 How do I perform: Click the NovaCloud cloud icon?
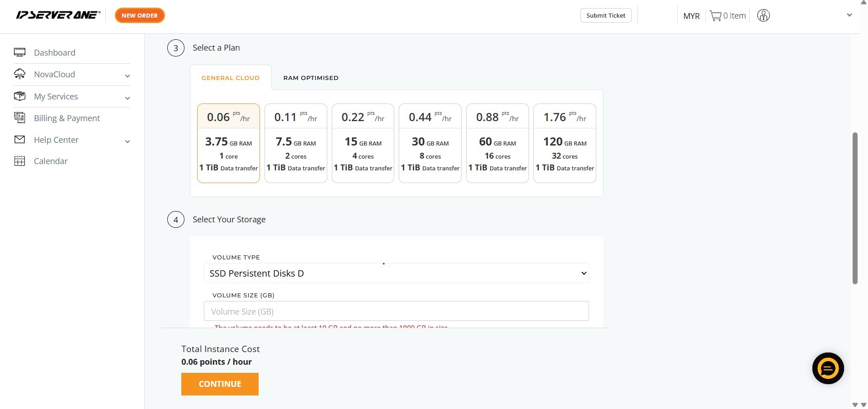[19, 74]
